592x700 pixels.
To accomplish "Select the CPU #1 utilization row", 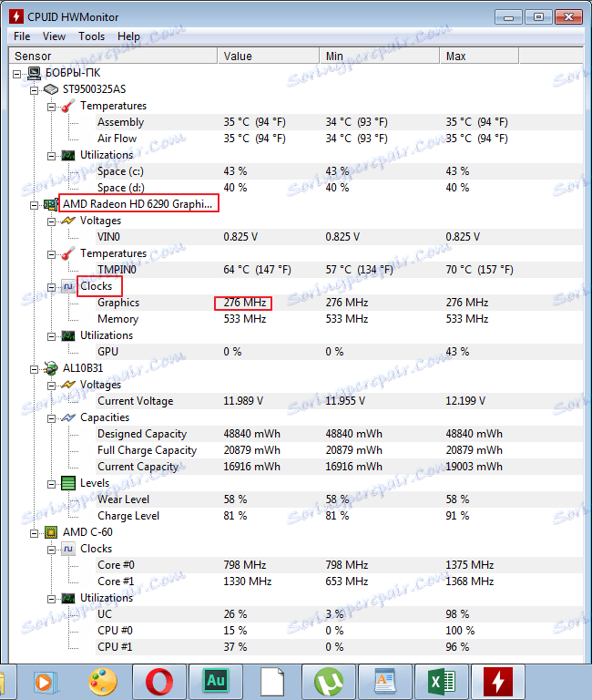I will (339, 647).
